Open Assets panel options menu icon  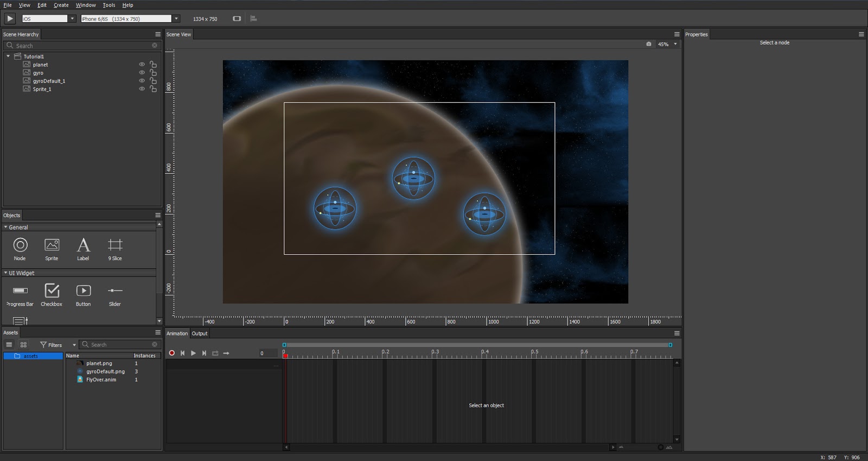point(158,332)
